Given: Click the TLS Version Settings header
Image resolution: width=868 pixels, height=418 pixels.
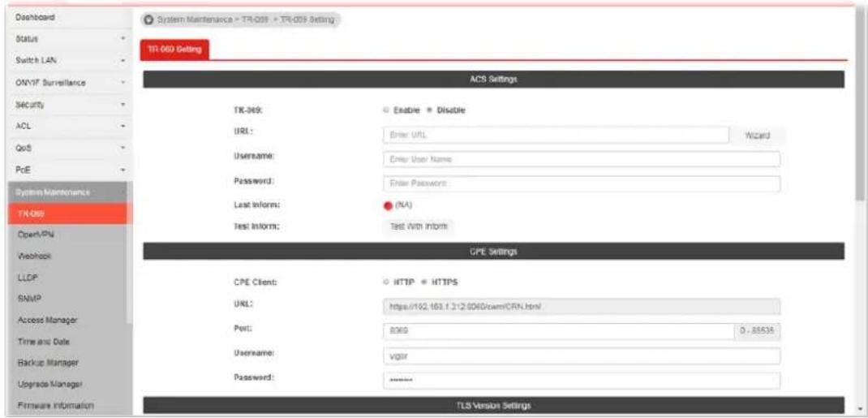Looking at the screenshot, I should [x=493, y=405].
